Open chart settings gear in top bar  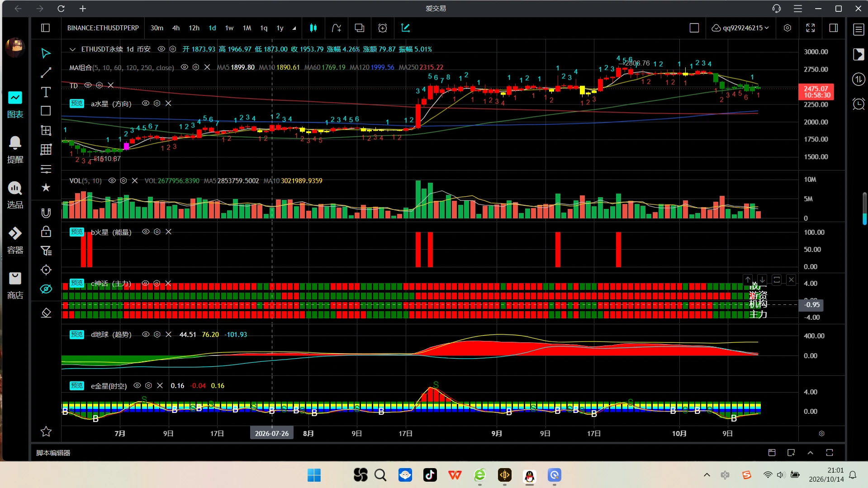coord(787,28)
